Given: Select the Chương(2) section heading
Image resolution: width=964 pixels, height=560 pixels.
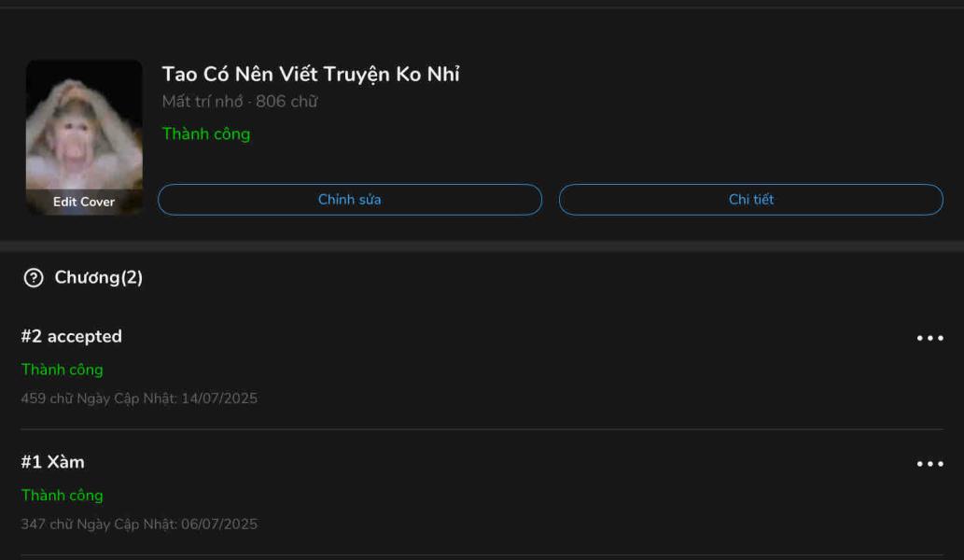Looking at the screenshot, I should (x=98, y=278).
